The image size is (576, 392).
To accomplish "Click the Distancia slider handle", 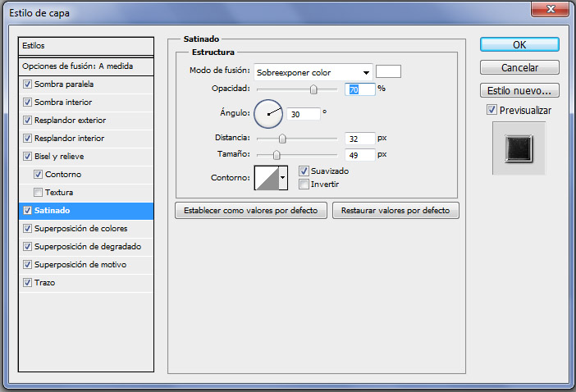I will click(282, 139).
